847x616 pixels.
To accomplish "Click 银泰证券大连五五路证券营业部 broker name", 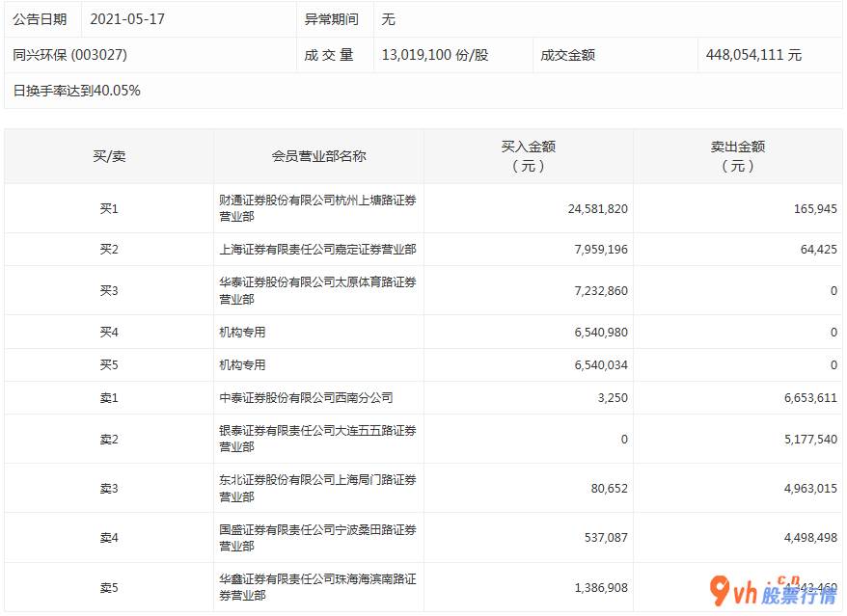I will pos(317,439).
